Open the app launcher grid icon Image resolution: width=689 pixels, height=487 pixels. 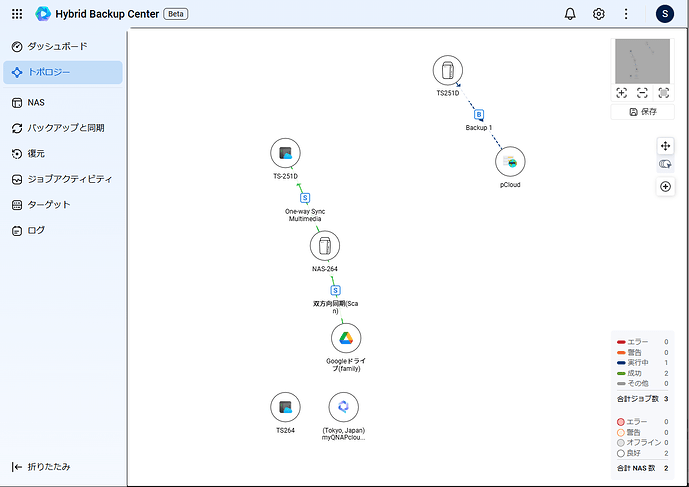[x=16, y=14]
